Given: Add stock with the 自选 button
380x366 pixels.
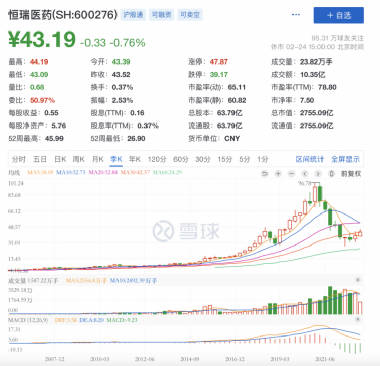Looking at the screenshot, I should click(x=339, y=15).
